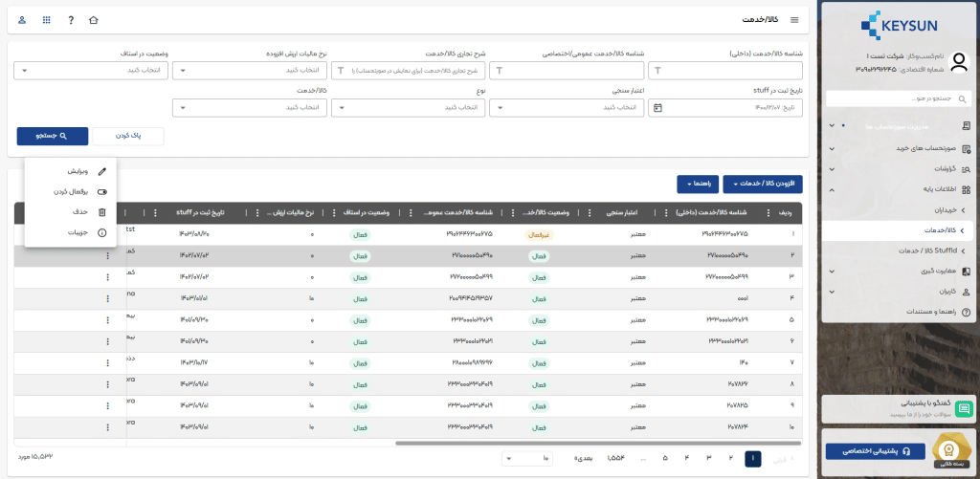Open the افزودن کالا / خدمات dropdown button
Screen dimensions: 980x479
click(762, 183)
